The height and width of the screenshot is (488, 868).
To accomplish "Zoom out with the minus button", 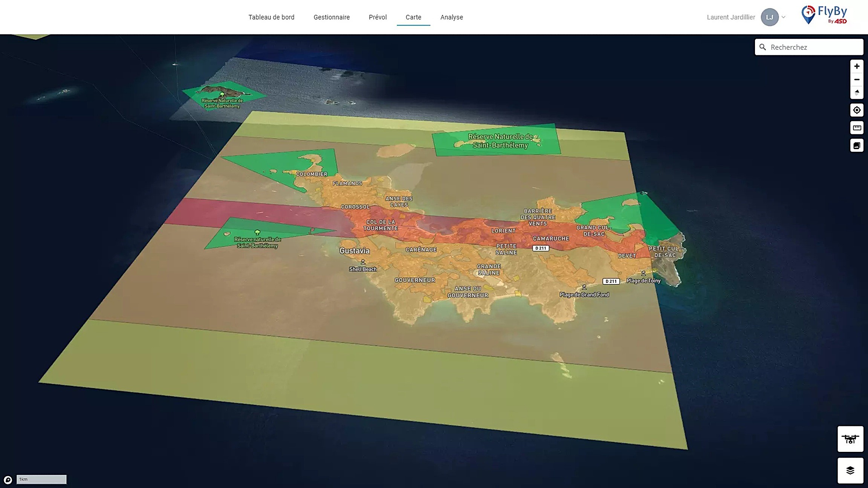I will [x=857, y=79].
